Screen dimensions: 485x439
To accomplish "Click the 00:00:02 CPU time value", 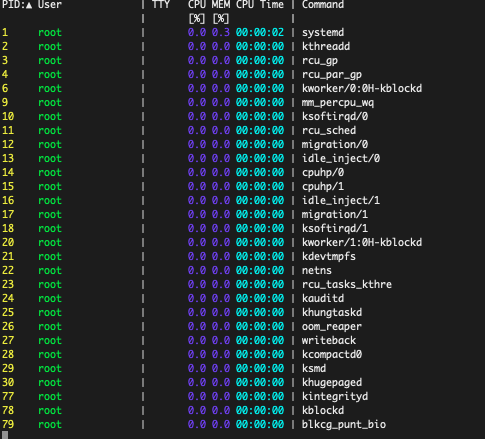I will pos(260,32).
